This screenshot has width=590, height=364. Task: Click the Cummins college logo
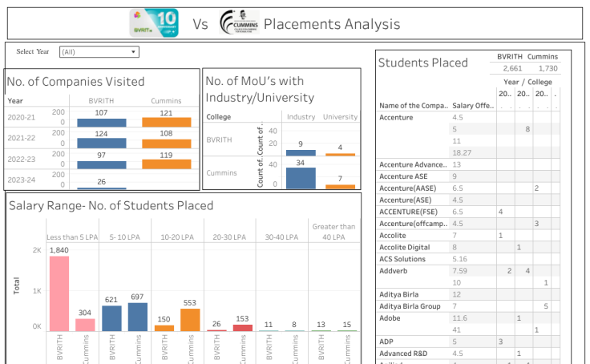(239, 23)
